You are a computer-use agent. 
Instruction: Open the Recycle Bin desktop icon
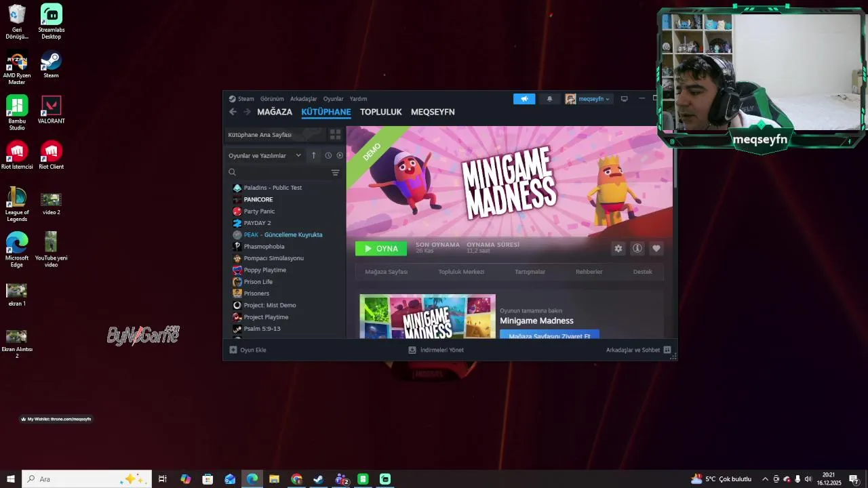tap(17, 22)
